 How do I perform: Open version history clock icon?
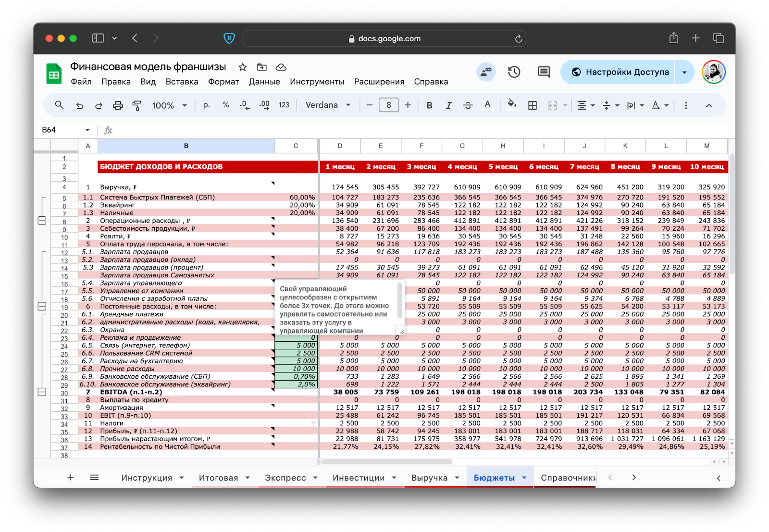point(514,72)
